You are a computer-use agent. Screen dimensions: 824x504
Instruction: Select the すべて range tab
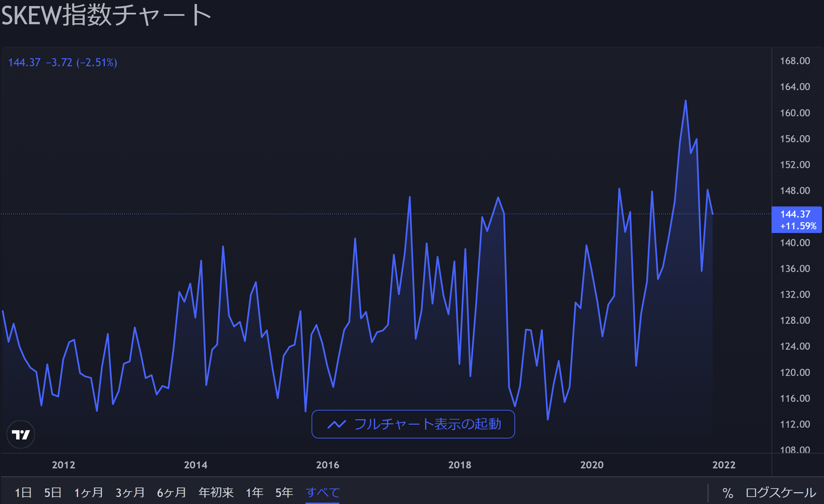click(322, 493)
